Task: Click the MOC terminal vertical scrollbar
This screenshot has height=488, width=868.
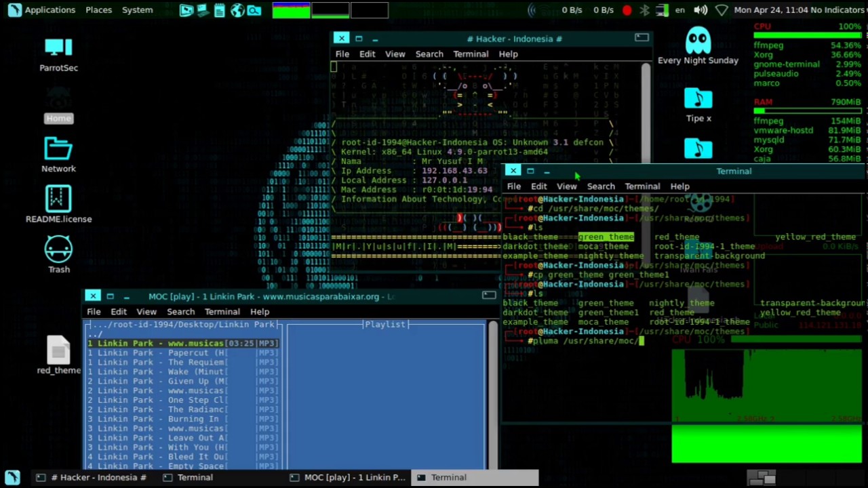Action: pos(493,394)
